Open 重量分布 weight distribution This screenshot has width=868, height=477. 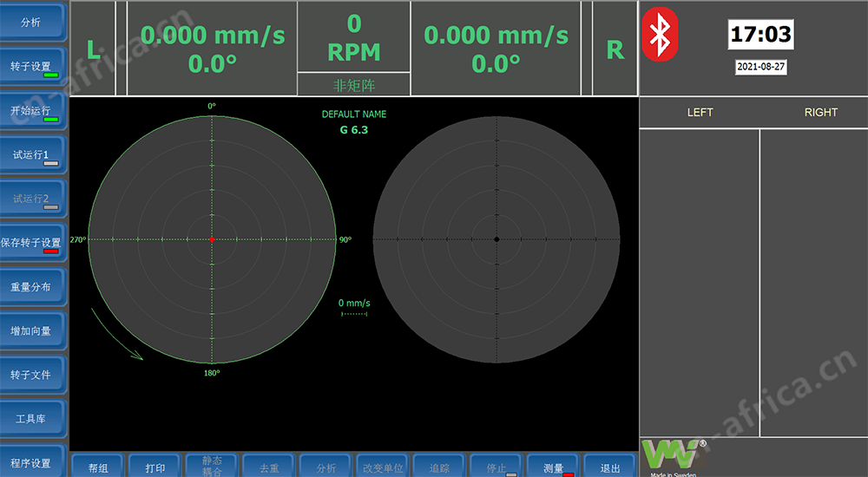pos(33,287)
